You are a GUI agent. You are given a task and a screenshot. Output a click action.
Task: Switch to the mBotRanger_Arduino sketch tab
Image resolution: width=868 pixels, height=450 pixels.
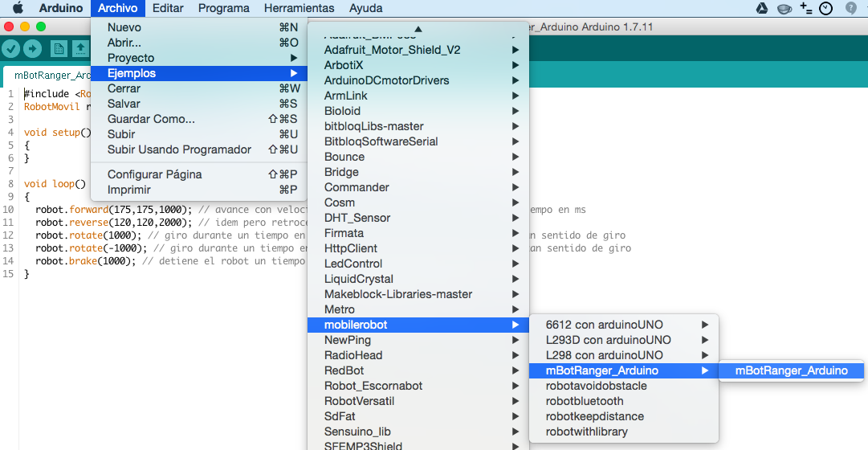(x=52, y=76)
